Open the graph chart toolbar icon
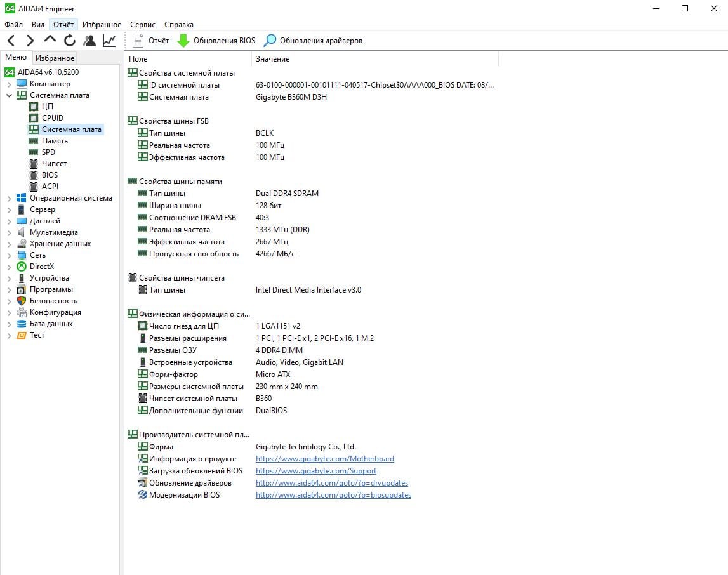 point(109,41)
